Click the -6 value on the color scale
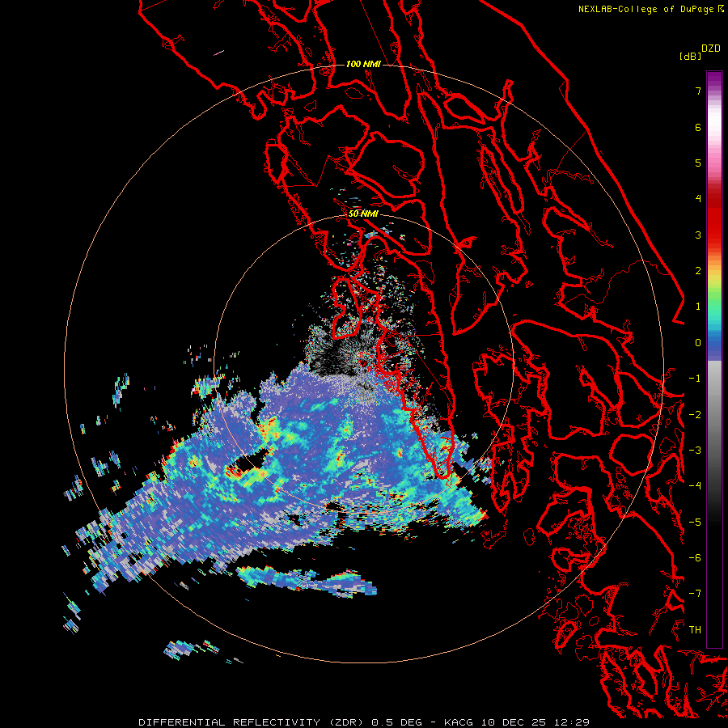Screen dimensions: 728x728 click(695, 558)
